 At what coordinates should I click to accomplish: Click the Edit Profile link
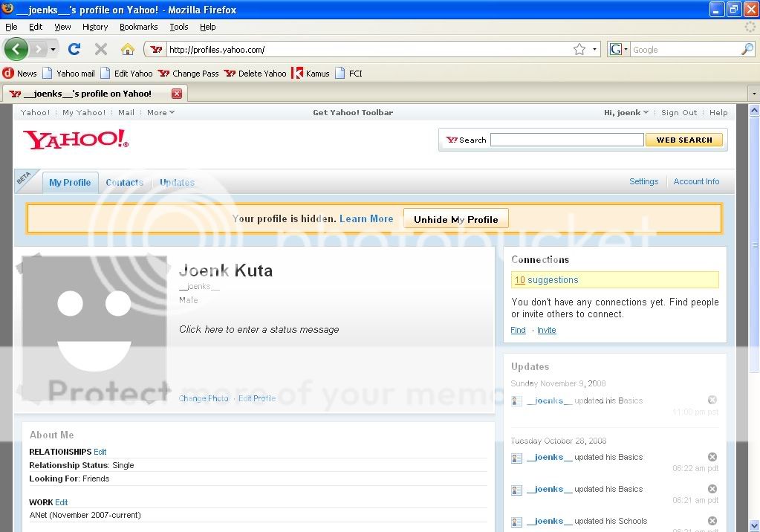(x=257, y=398)
